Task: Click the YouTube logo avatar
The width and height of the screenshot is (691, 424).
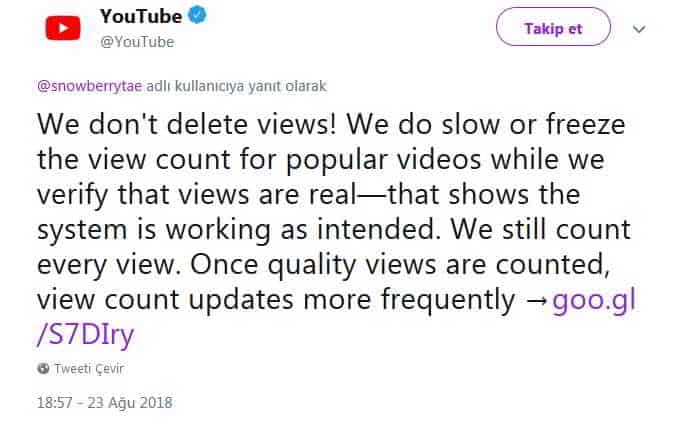Action: click(60, 28)
